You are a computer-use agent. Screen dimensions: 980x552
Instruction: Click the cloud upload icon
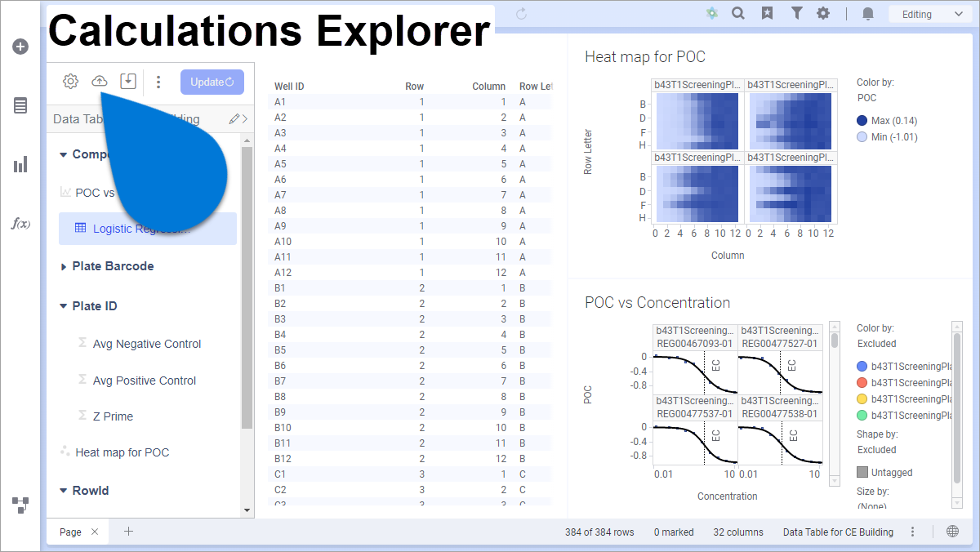(x=99, y=81)
